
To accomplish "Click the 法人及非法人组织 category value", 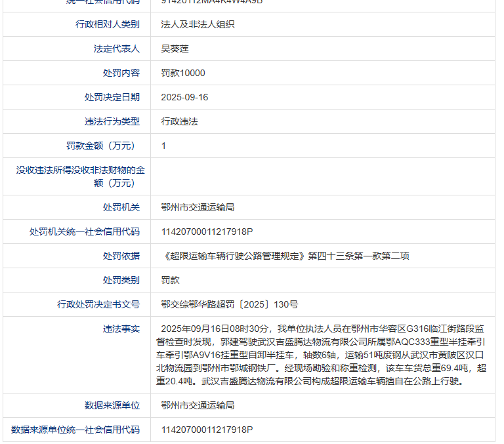I will coord(198,24).
